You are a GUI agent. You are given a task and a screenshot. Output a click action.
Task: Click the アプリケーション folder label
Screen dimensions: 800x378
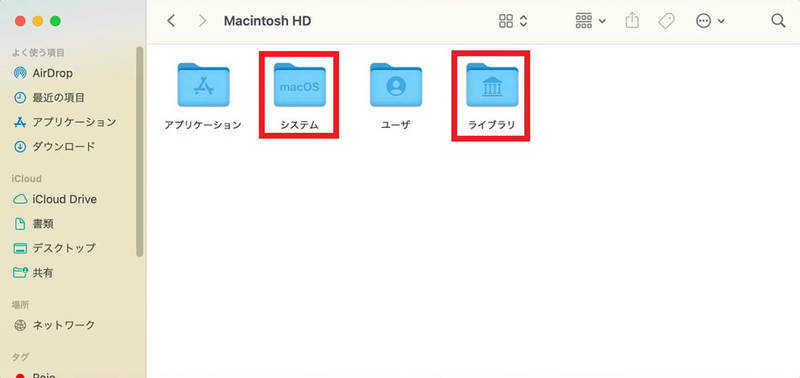(203, 125)
